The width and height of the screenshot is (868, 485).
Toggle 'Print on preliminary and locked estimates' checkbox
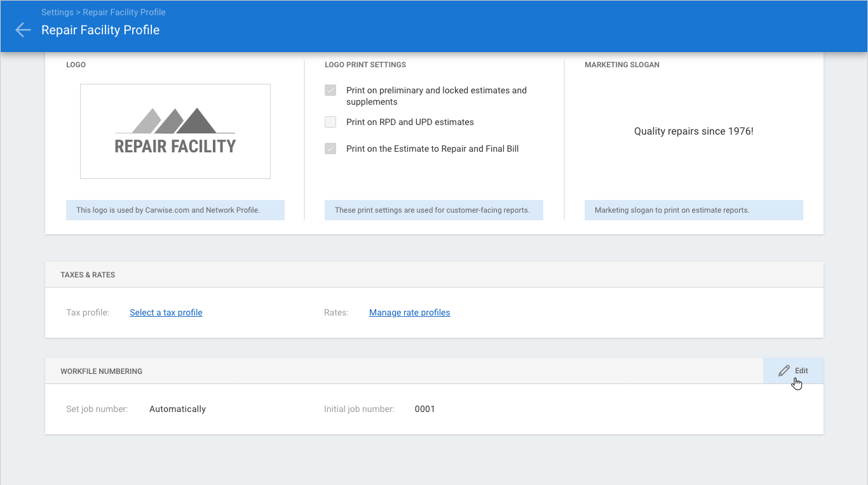(x=330, y=90)
